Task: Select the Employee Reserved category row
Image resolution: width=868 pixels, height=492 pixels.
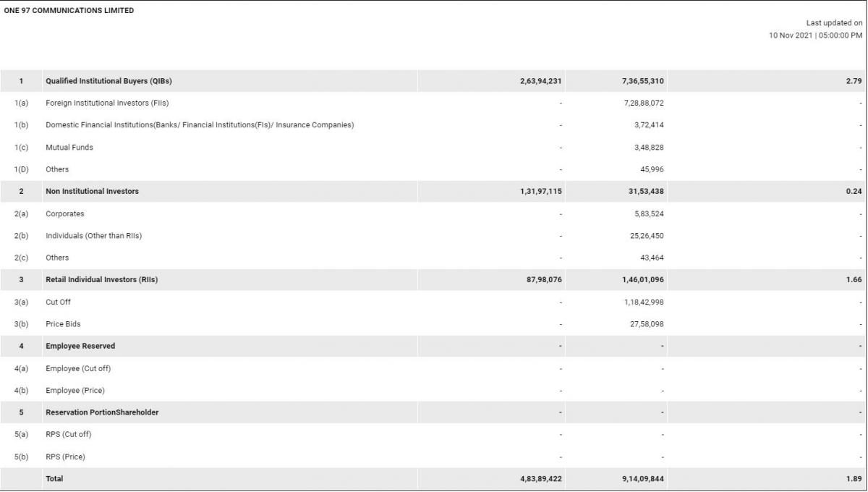Action: coord(433,347)
